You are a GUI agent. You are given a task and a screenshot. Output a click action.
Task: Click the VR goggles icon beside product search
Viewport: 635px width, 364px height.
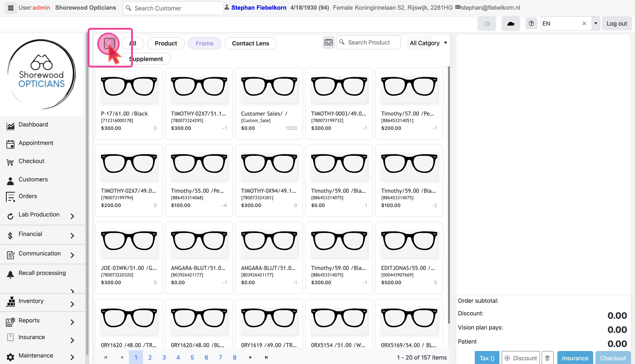(329, 43)
